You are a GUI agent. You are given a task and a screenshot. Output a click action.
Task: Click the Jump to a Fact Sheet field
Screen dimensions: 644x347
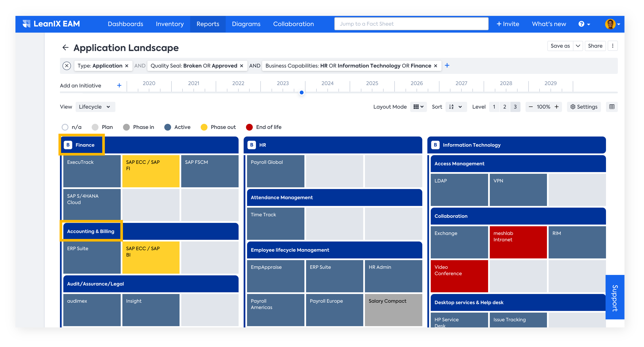coord(411,24)
